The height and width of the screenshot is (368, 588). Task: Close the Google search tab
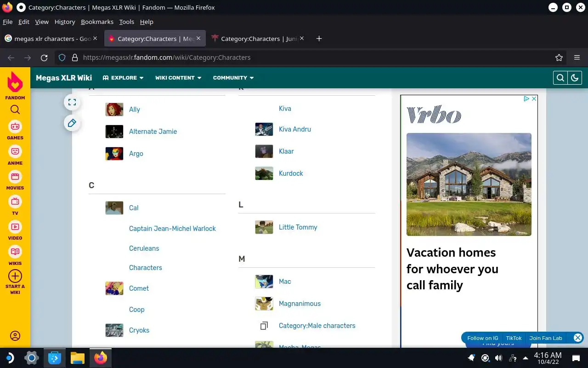click(x=95, y=39)
